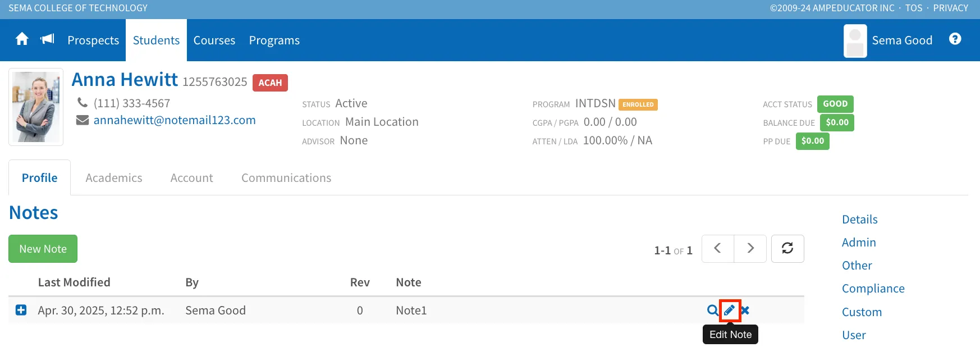
Task: Switch to the Account tab
Action: pos(192,178)
